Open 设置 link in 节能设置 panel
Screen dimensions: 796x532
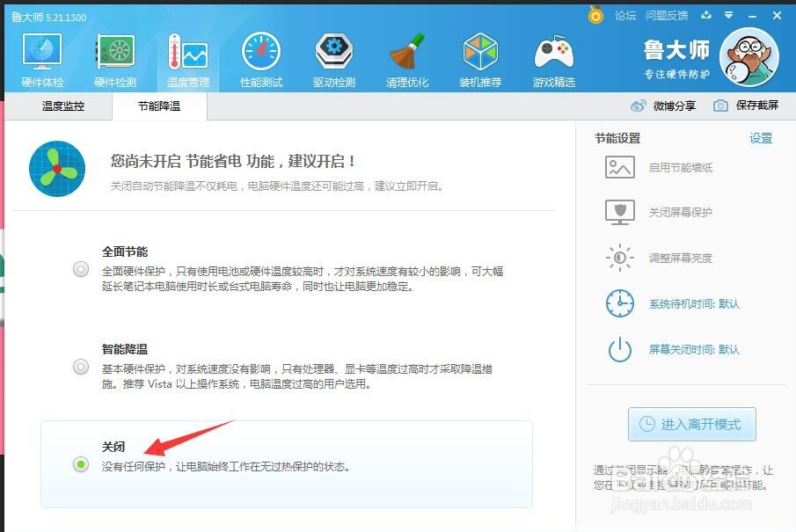(761, 138)
